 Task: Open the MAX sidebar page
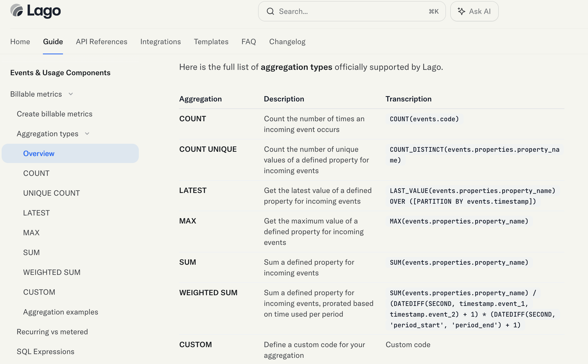tap(31, 233)
